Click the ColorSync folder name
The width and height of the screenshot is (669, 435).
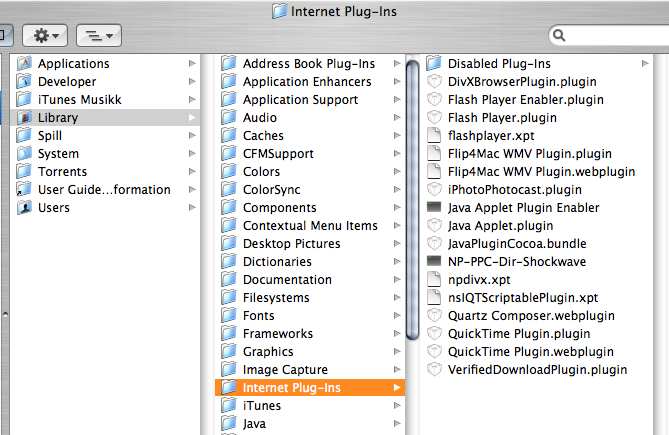pos(271,189)
